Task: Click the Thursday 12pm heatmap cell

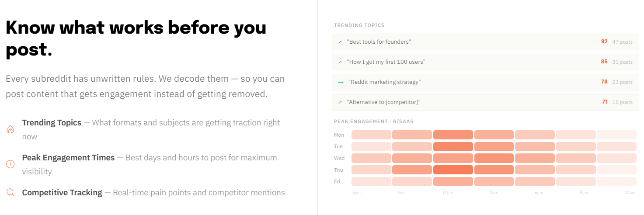Action: pos(453,170)
